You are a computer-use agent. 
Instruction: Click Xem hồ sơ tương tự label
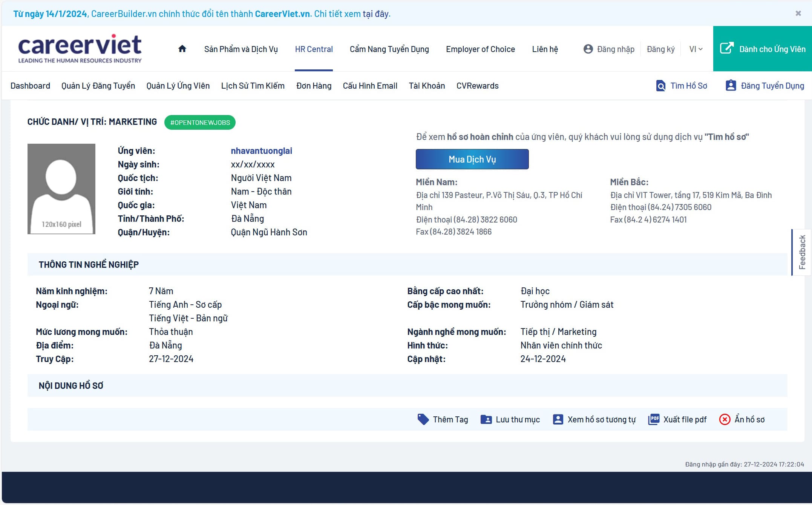(x=602, y=419)
